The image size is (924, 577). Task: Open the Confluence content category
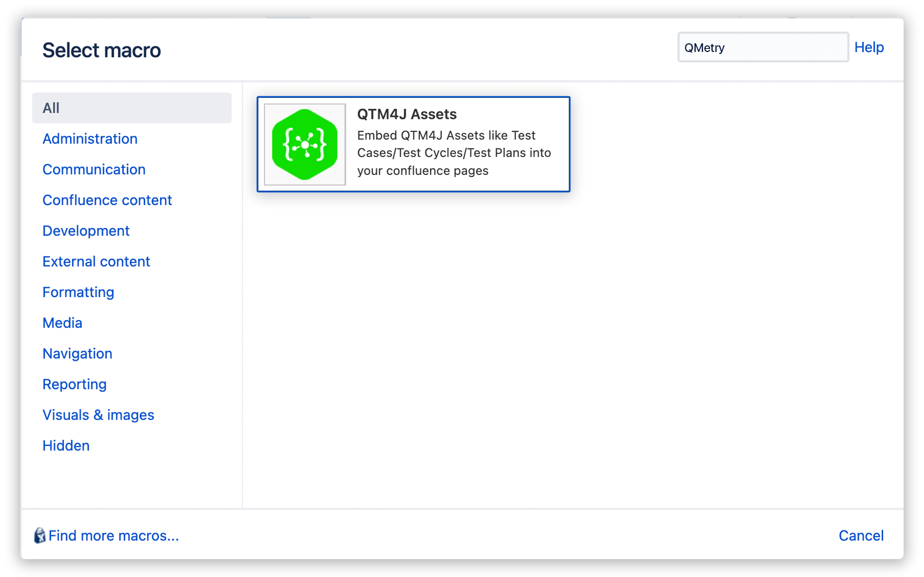click(x=107, y=200)
